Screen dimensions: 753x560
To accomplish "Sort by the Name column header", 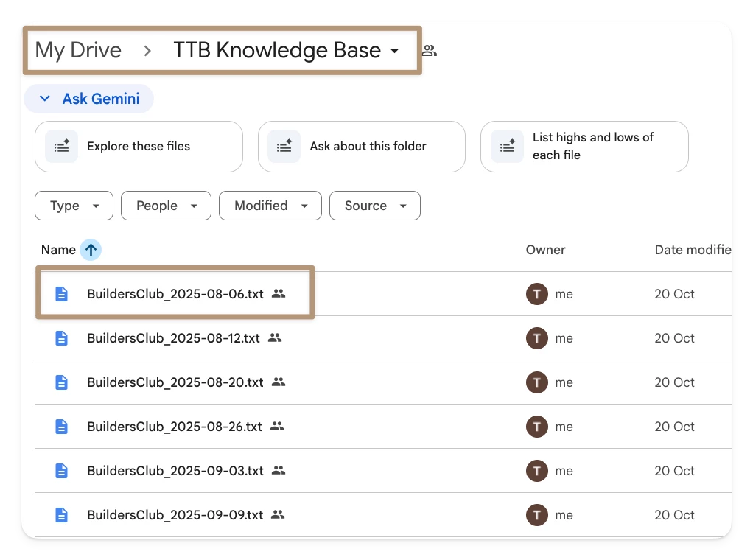I will [x=58, y=250].
